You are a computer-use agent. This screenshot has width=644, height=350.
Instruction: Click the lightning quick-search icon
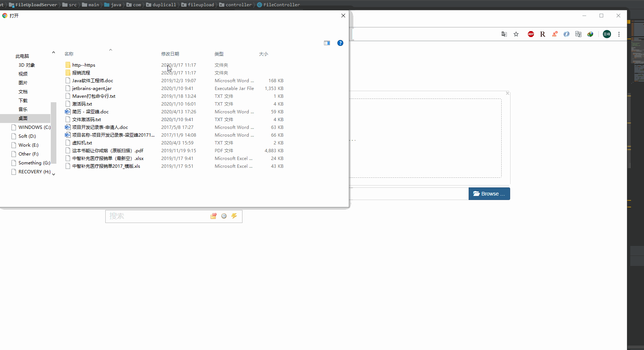[x=234, y=216]
